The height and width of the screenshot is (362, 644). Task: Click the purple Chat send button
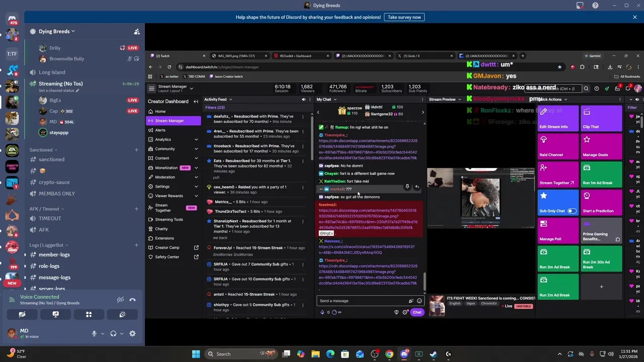(417, 312)
